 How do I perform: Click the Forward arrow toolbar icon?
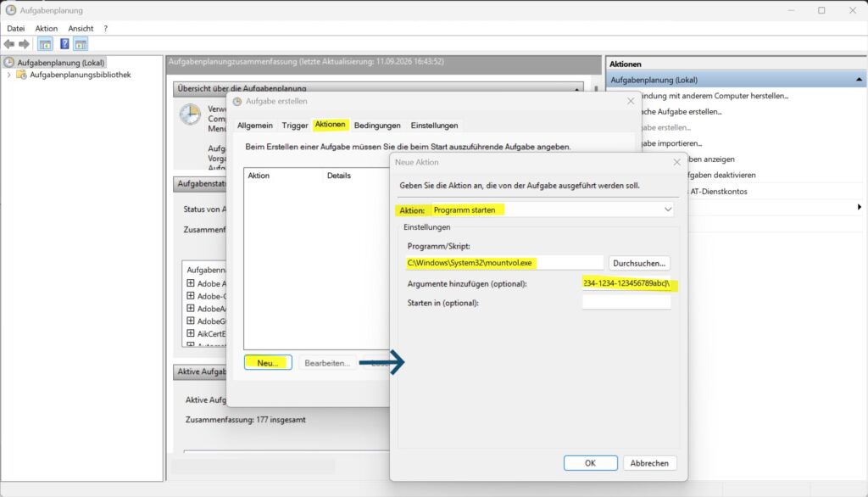(x=24, y=44)
